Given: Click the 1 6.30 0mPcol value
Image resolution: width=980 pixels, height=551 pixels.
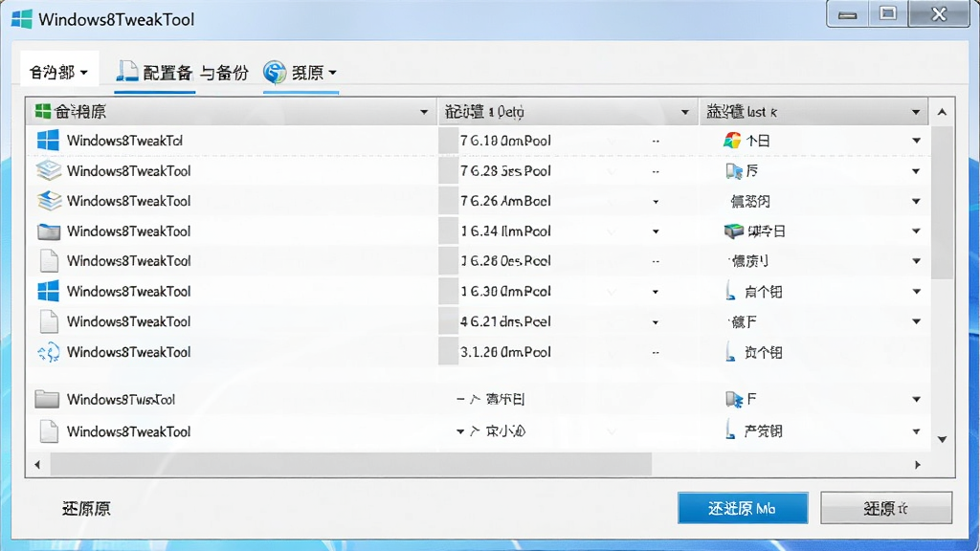Looking at the screenshot, I should click(505, 291).
